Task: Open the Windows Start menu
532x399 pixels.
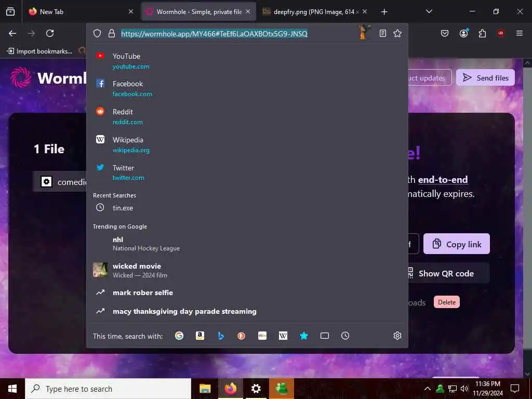Action: (12, 389)
